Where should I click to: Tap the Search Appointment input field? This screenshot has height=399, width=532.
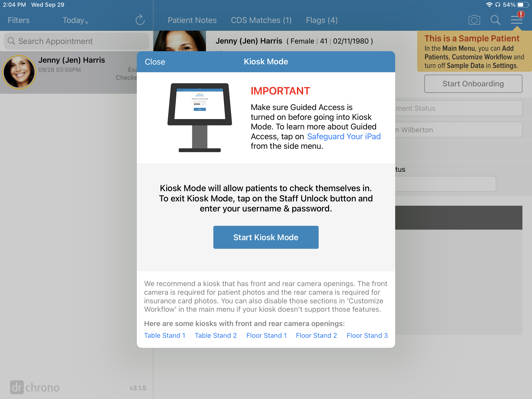click(77, 41)
